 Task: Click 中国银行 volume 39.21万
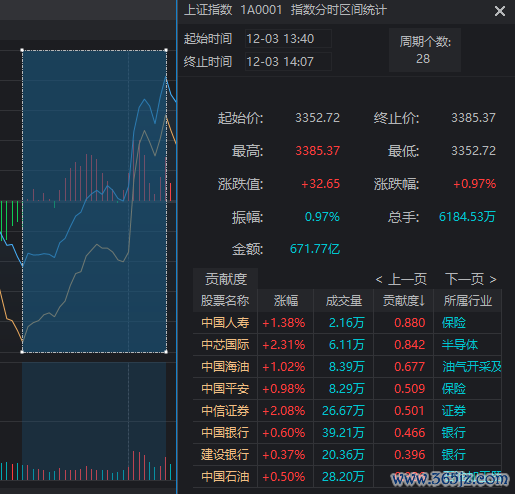tap(343, 433)
